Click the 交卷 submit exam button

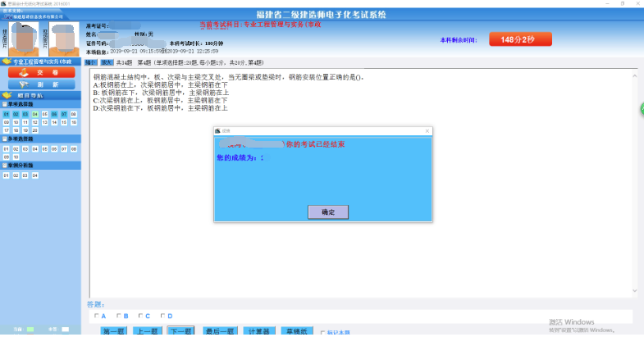pos(42,73)
